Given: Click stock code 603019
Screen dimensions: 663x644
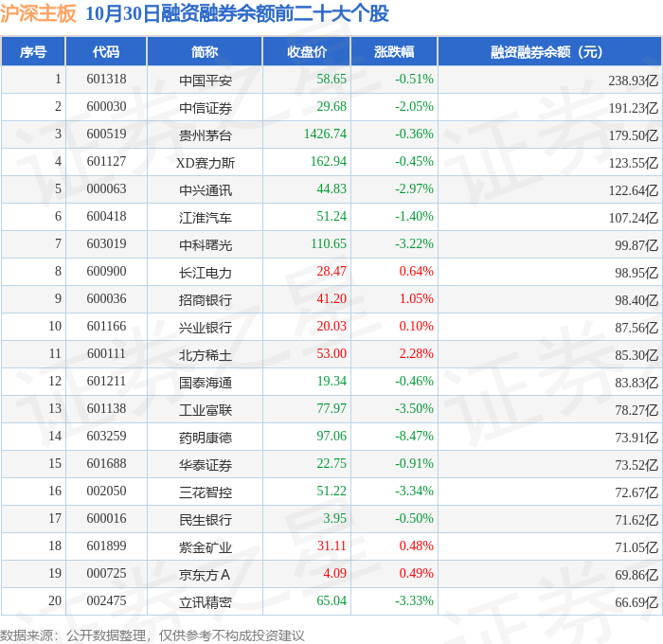Looking at the screenshot, I should coord(106,244).
